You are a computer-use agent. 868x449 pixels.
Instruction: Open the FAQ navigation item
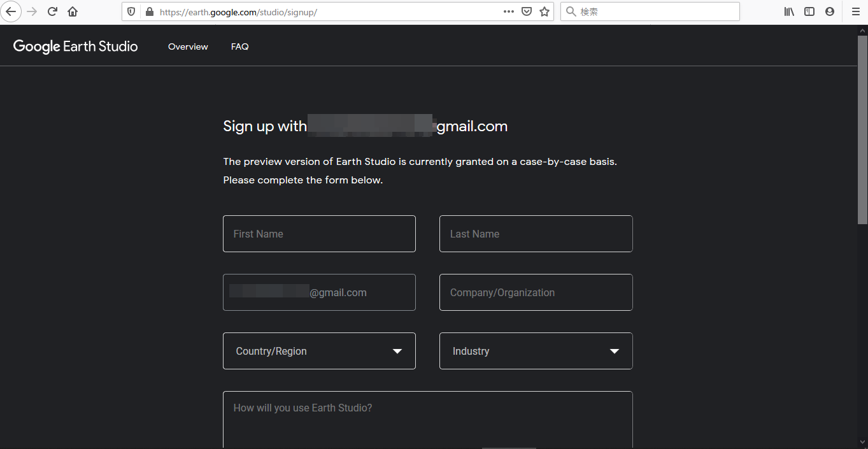(240, 46)
